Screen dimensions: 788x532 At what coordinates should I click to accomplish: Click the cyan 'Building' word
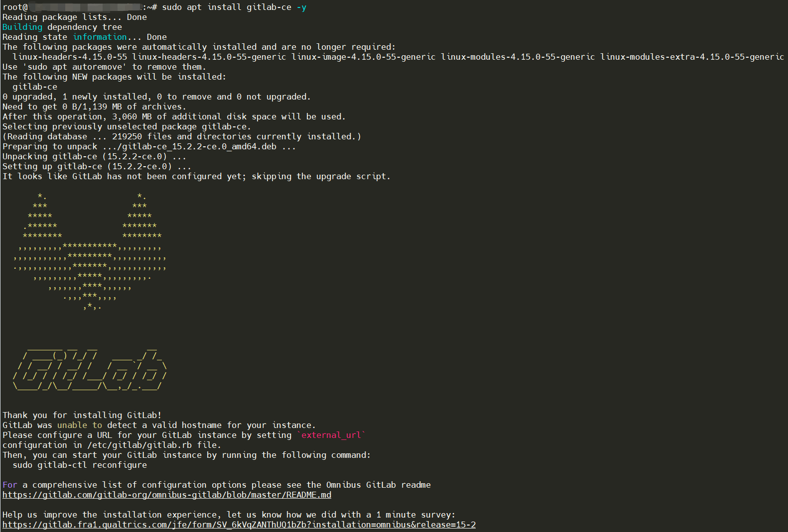point(22,27)
